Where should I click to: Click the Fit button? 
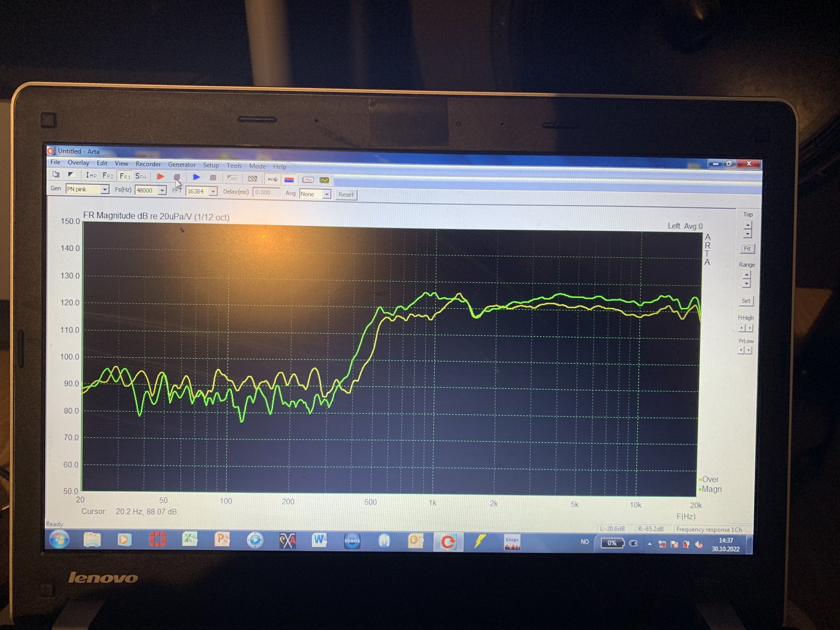point(747,249)
